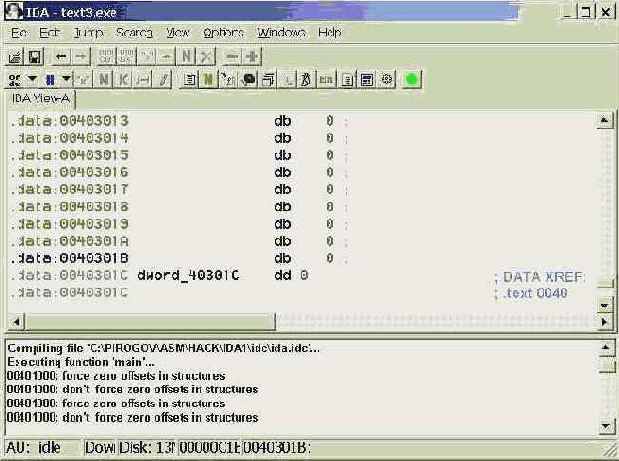Viewport: 619px width, 461px height.
Task: Click the calculator toolbar icon
Action: point(367,79)
